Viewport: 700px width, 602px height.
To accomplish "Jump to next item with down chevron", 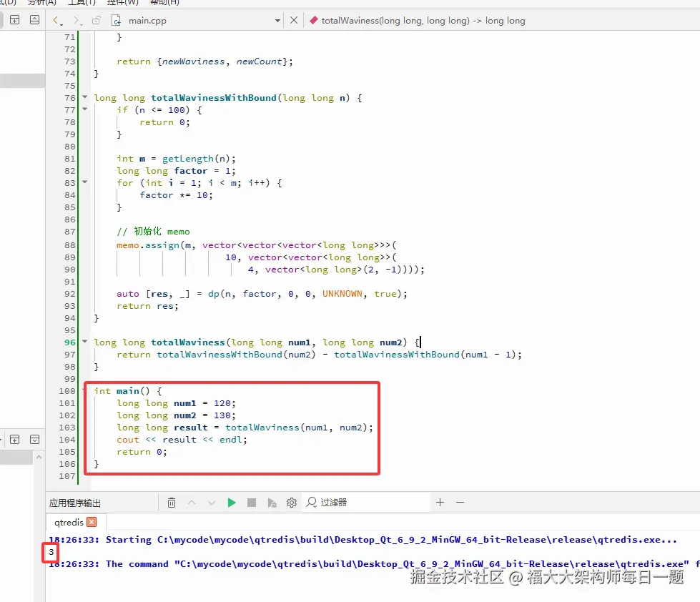I will pyautogui.click(x=212, y=503).
